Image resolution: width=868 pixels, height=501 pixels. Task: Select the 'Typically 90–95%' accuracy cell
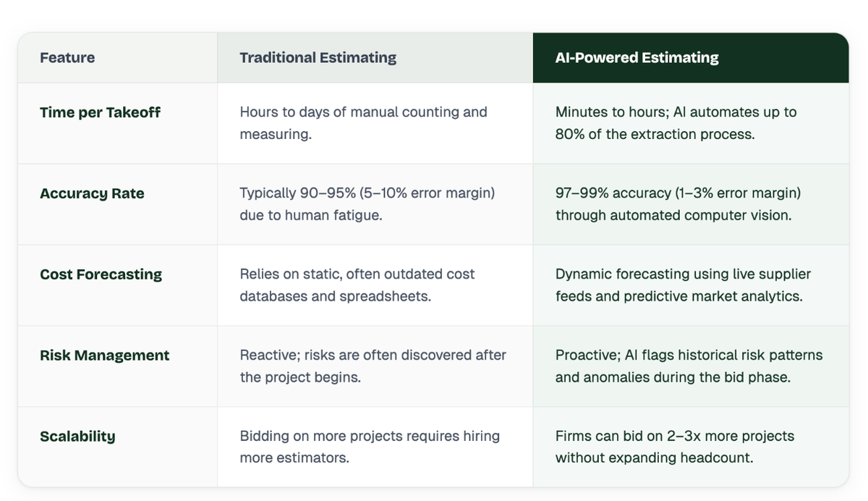click(x=375, y=204)
